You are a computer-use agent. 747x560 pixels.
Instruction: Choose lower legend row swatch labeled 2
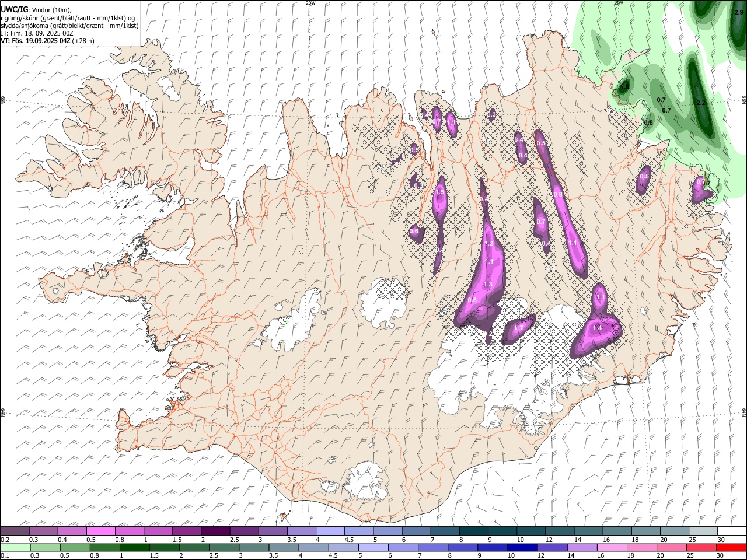tap(194, 547)
